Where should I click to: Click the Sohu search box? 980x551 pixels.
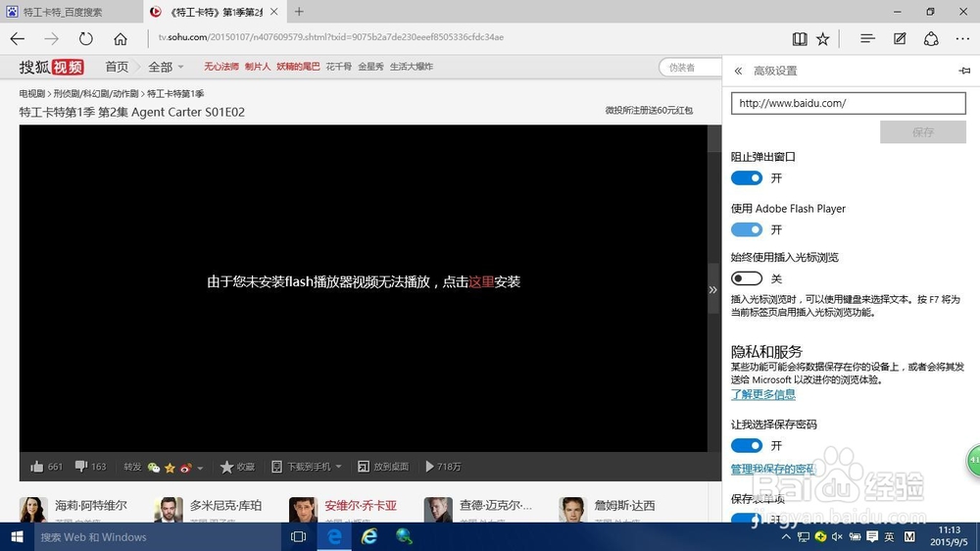690,68
